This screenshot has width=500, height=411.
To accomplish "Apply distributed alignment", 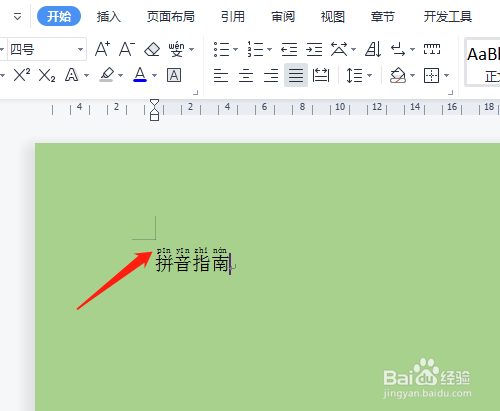I will [321, 75].
